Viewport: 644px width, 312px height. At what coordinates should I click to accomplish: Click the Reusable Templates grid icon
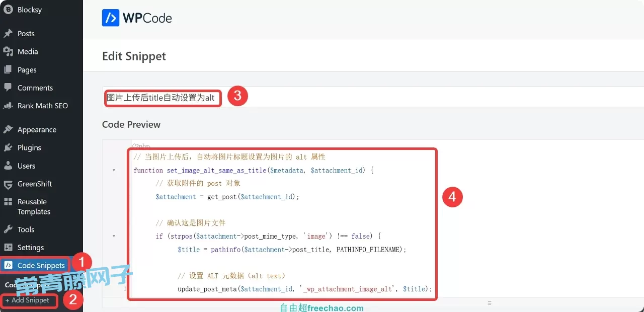pos(8,202)
